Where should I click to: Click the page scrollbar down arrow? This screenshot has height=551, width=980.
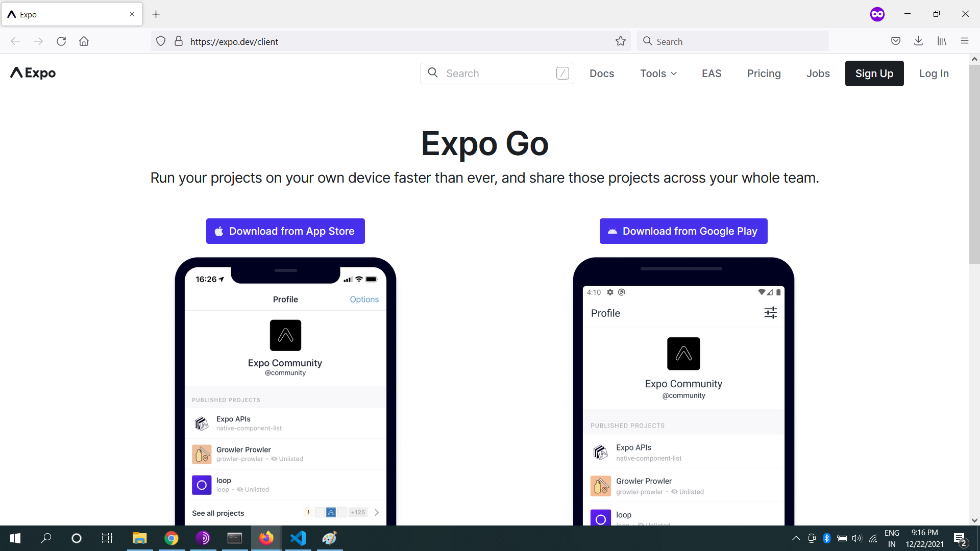974,520
